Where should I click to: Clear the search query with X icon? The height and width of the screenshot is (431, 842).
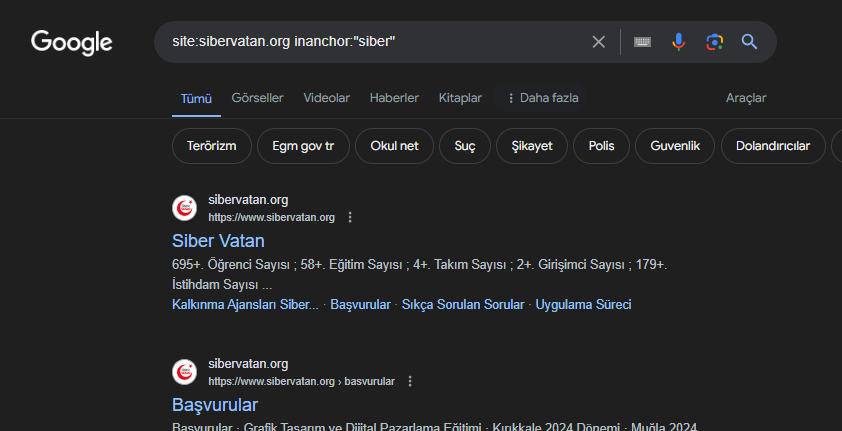coord(598,42)
